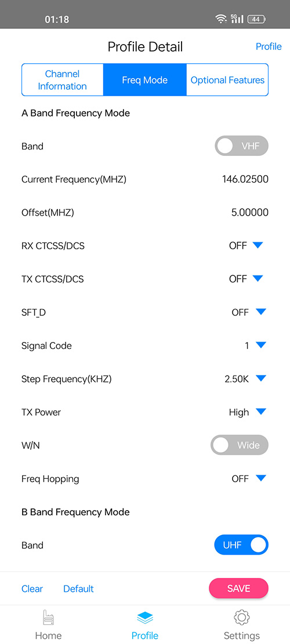Switch to the Optional Features tab
290x644 pixels.
pos(227,80)
